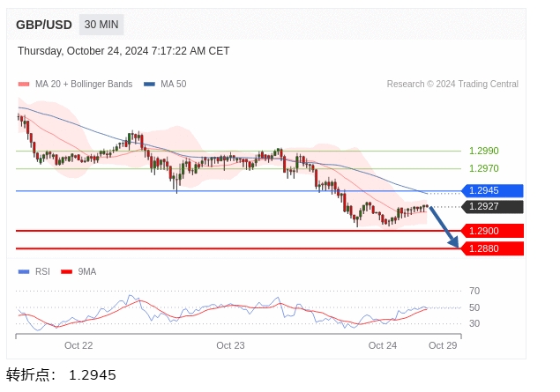Click the red 1.2900 support price tag
560x392 pixels.
point(492,231)
